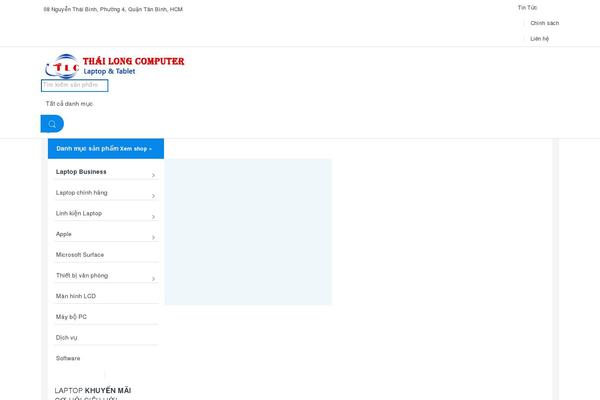Open the Chính sách link
Viewport: 600px width, 400px height.
pos(545,23)
